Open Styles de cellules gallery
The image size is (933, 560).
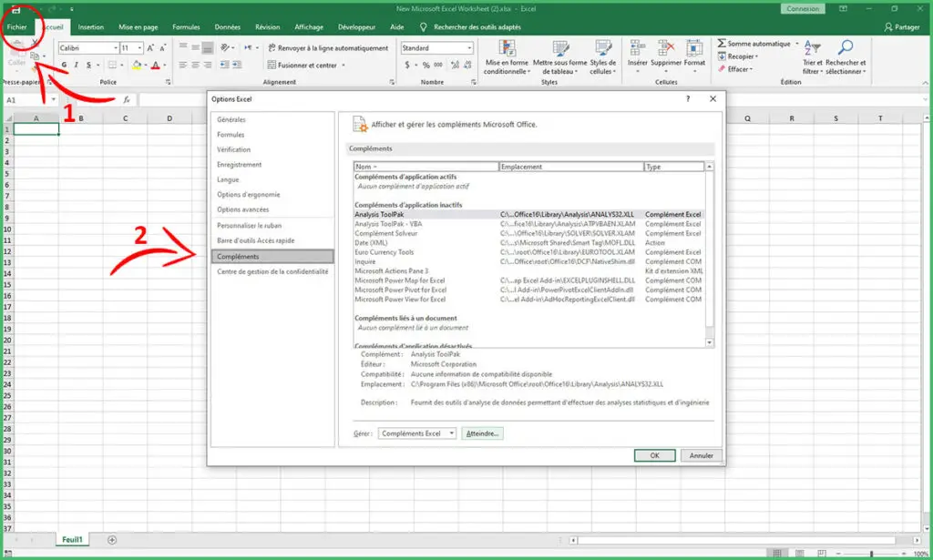(603, 57)
